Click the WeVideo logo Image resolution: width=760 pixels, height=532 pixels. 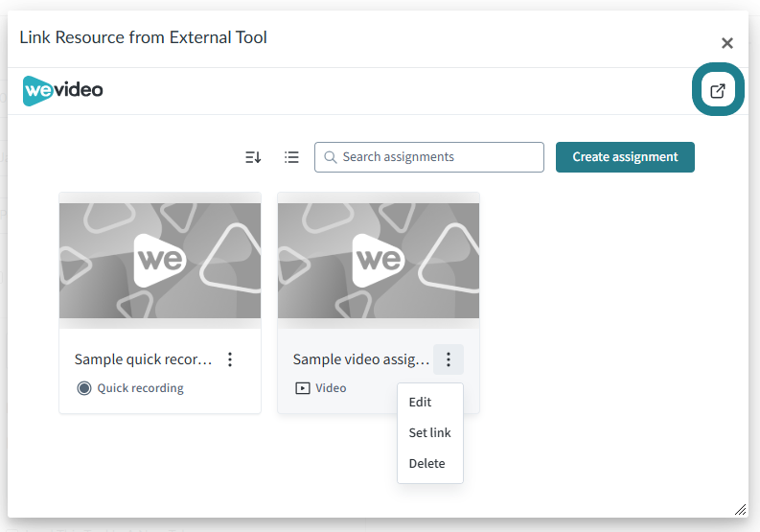coord(62,91)
